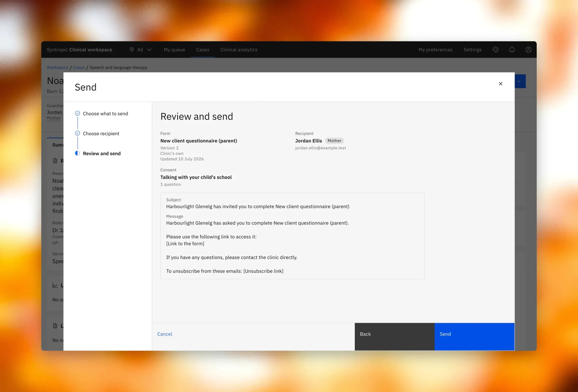
Task: Open My preferences in the header
Action: click(435, 50)
